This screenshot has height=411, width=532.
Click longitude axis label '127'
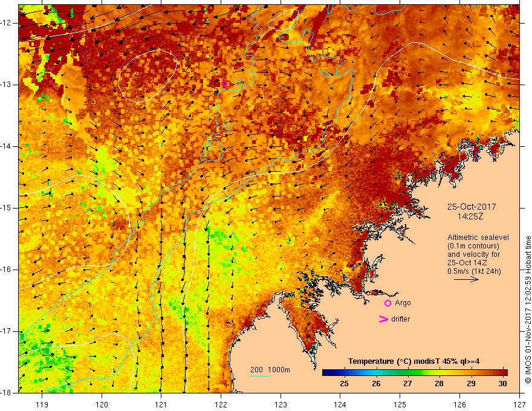tap(519, 404)
